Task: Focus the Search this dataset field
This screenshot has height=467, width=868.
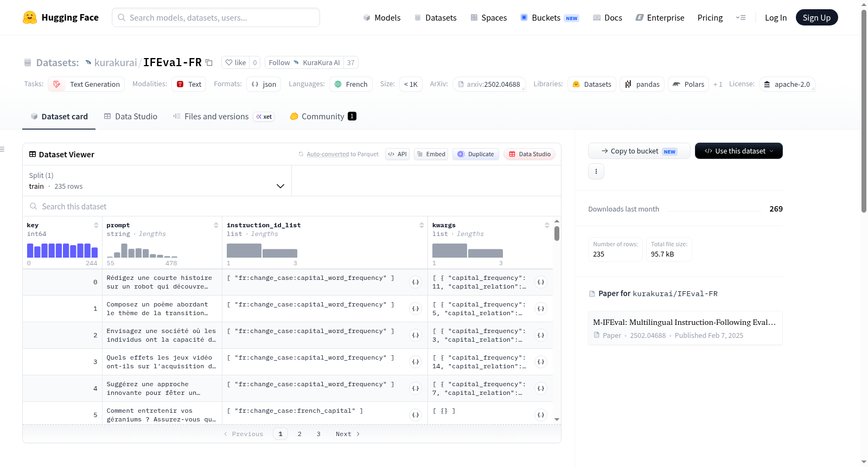Action: pyautogui.click(x=292, y=206)
